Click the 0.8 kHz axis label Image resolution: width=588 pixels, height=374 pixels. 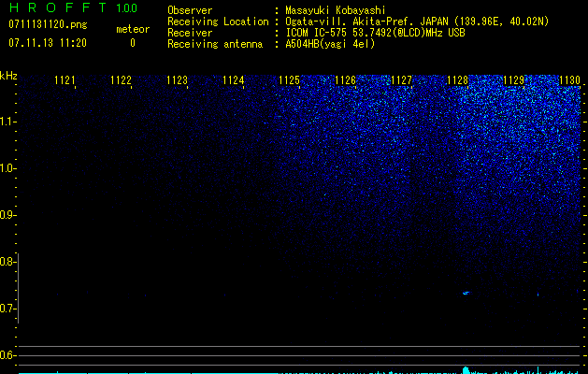pos(7,262)
